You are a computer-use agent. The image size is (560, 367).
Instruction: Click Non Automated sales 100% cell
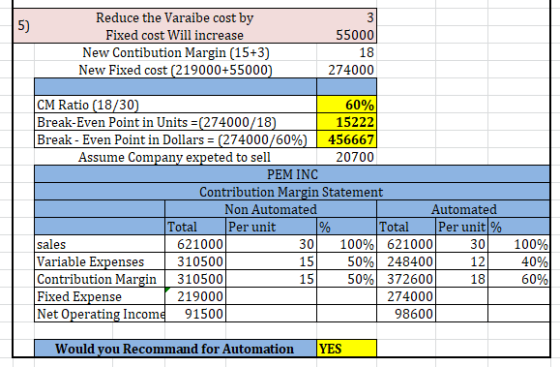(x=346, y=244)
